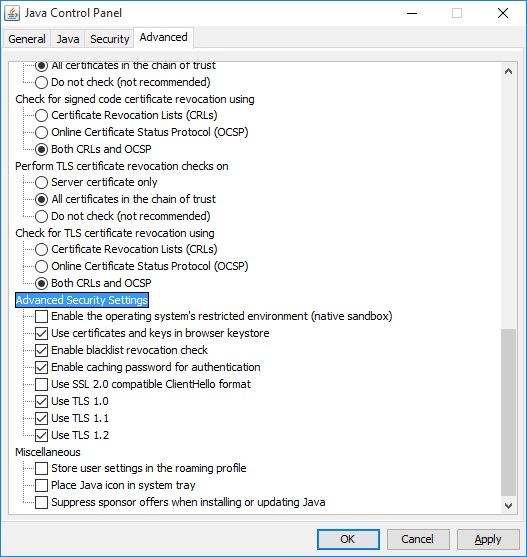Select the Advanced tab
Screen dimensions: 527x557
click(x=163, y=37)
